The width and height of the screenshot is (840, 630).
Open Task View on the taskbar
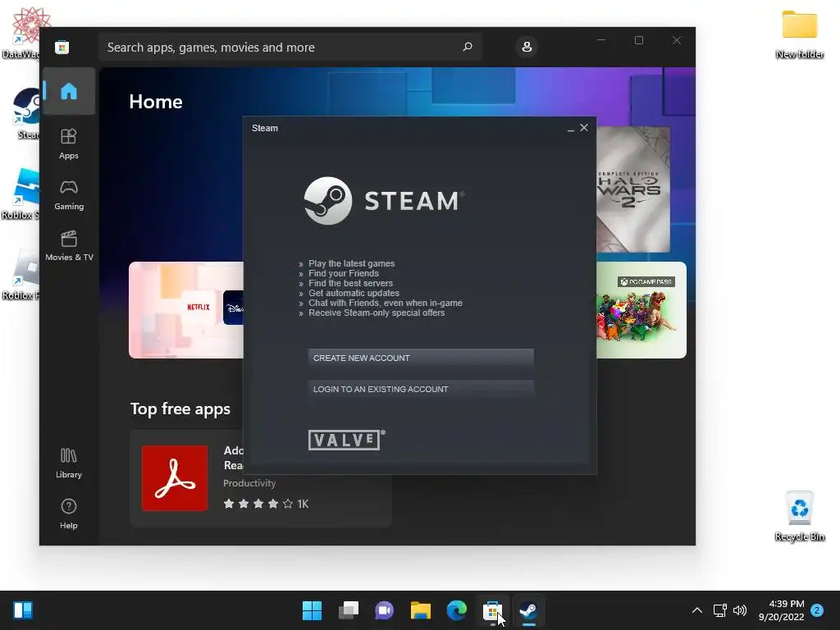click(x=348, y=610)
